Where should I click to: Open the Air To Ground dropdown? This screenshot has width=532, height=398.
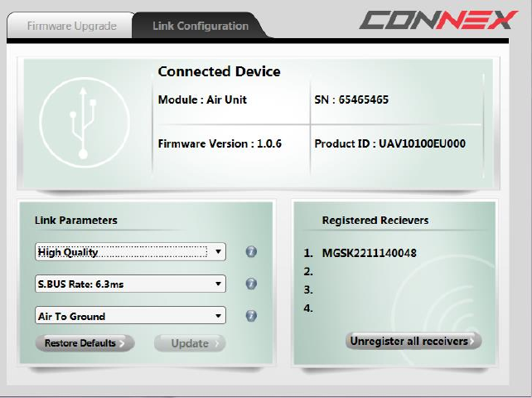(130, 316)
